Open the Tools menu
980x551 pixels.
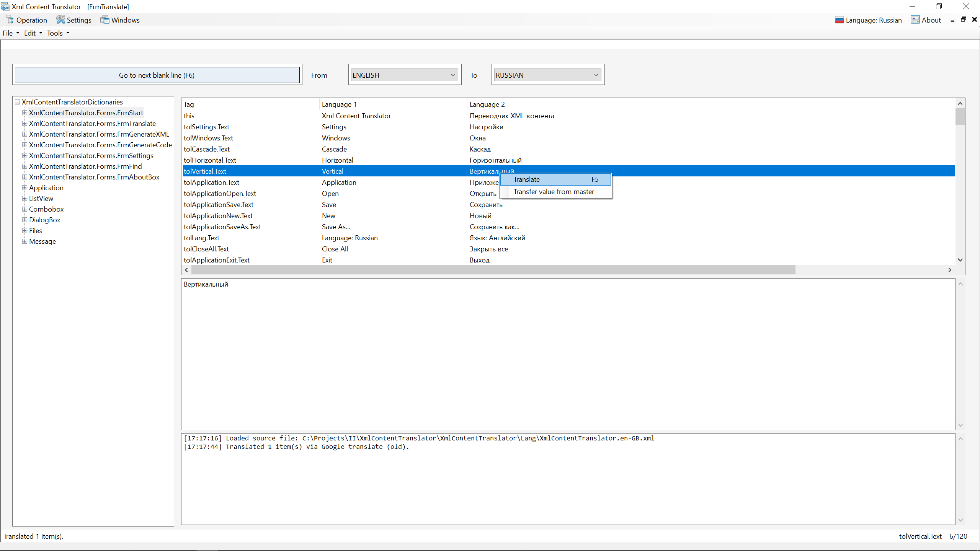(x=58, y=33)
